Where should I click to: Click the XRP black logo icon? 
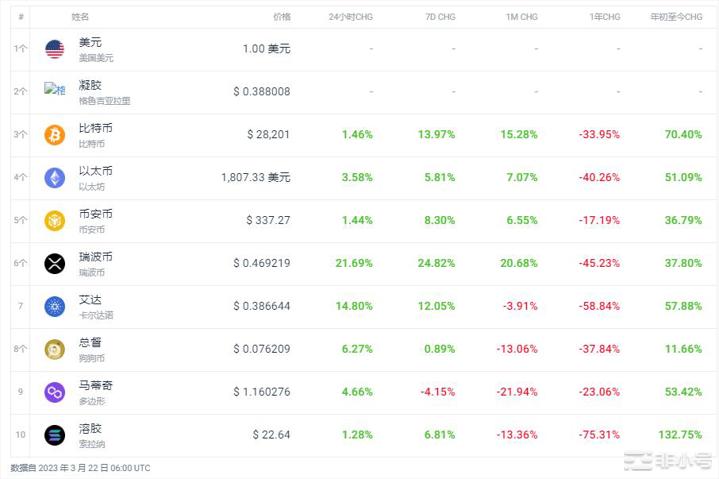55,264
